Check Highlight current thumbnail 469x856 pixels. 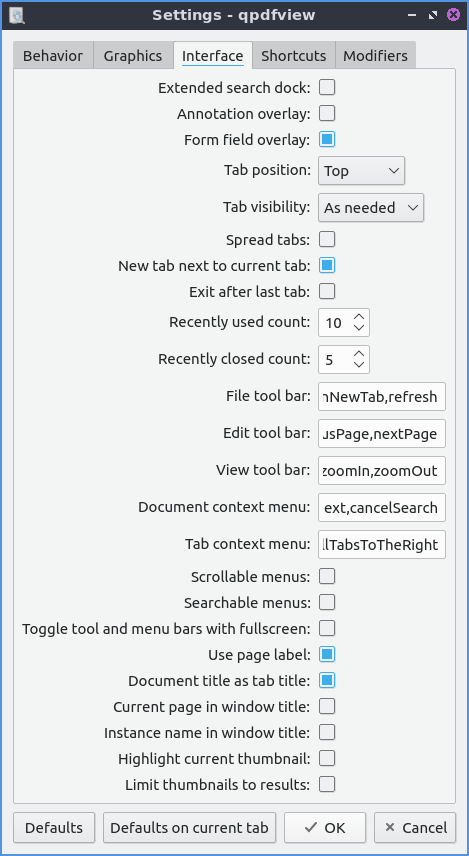point(327,758)
